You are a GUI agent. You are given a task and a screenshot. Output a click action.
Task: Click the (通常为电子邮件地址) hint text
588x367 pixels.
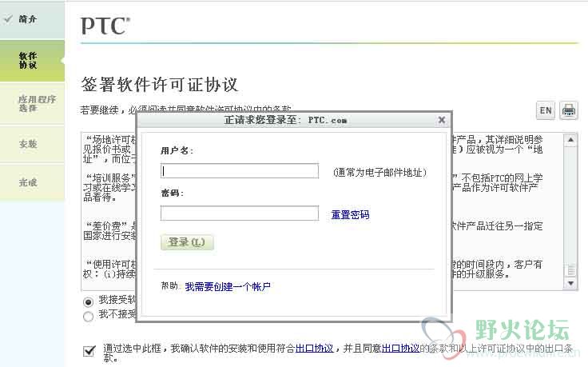[x=379, y=172]
